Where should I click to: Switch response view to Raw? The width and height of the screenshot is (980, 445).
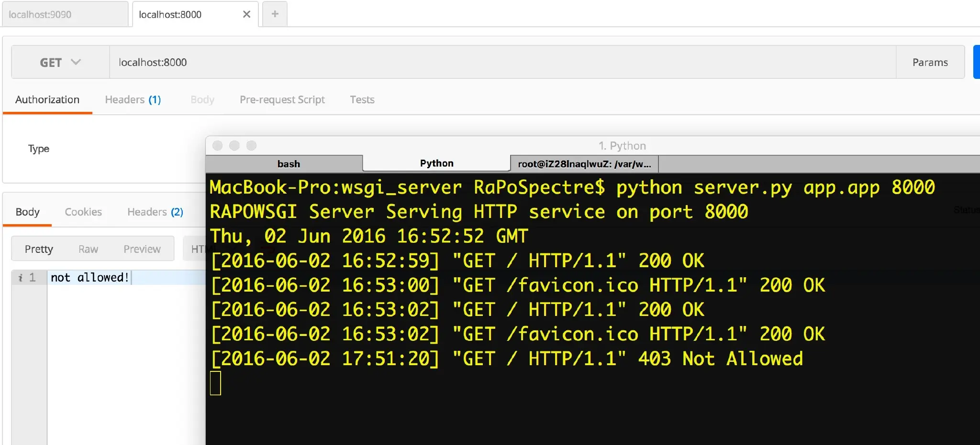coord(88,249)
